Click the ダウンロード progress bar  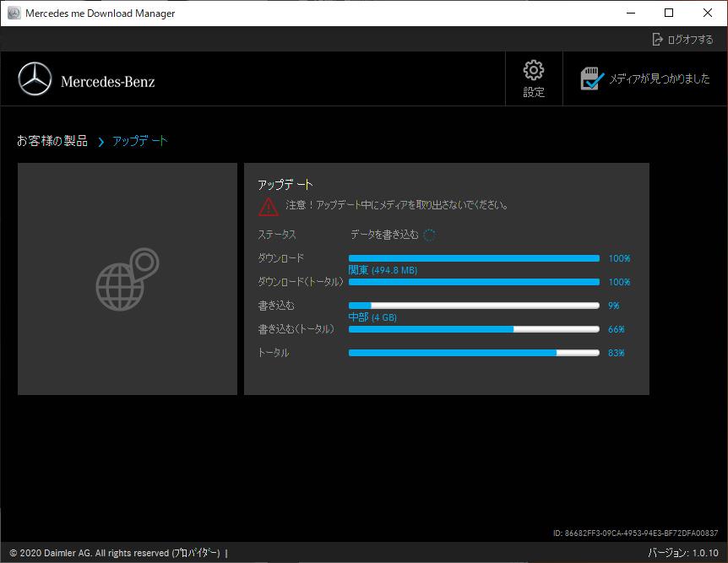474,258
